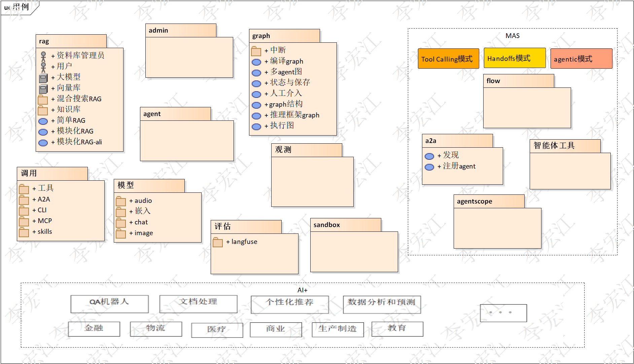Select the salmon agentic模式 box
This screenshot has height=364, width=634.
(581, 59)
